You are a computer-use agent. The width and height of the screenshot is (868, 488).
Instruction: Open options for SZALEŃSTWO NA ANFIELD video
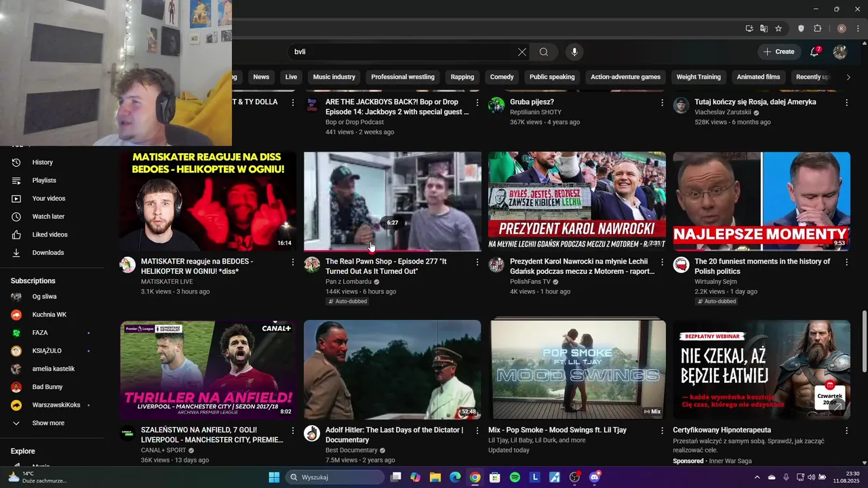[x=293, y=431]
